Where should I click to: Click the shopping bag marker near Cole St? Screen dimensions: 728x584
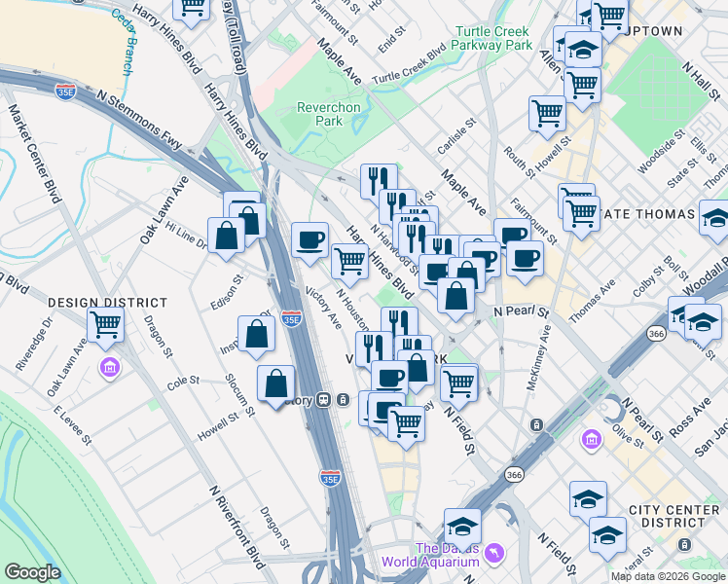275,383
